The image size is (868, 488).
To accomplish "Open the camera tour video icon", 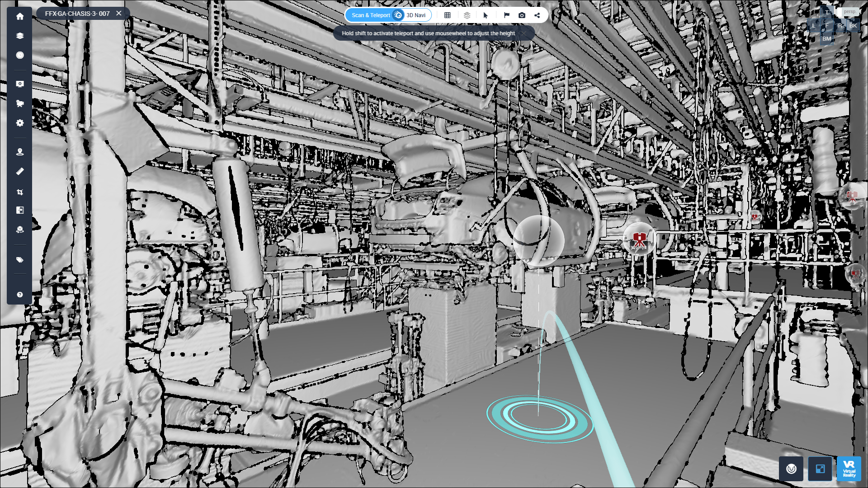I will click(x=20, y=103).
